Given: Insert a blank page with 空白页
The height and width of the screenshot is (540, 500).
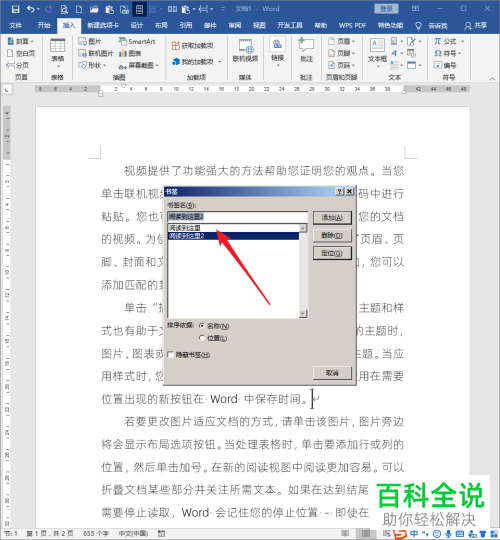Looking at the screenshot, I should click(21, 53).
